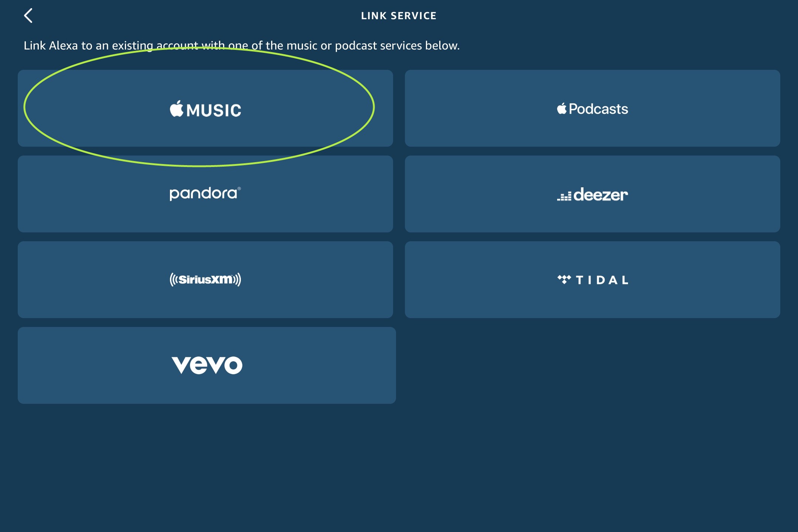Select Apple Podcasts service icon

click(x=592, y=108)
